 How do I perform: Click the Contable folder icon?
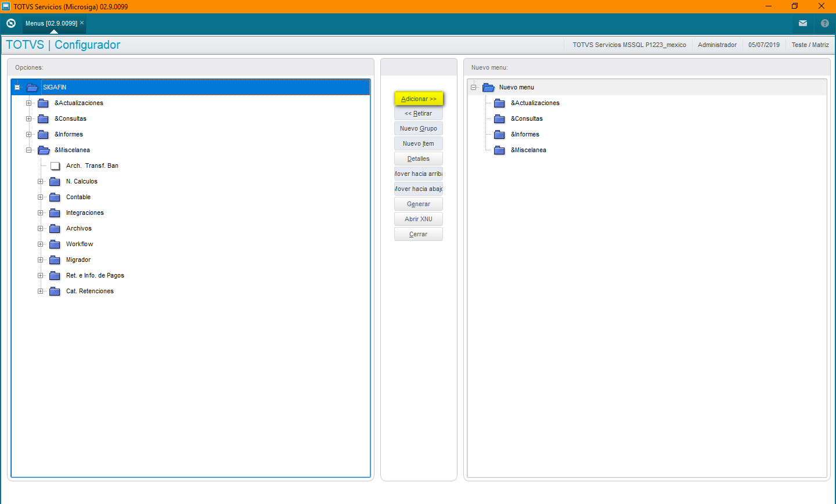click(55, 197)
